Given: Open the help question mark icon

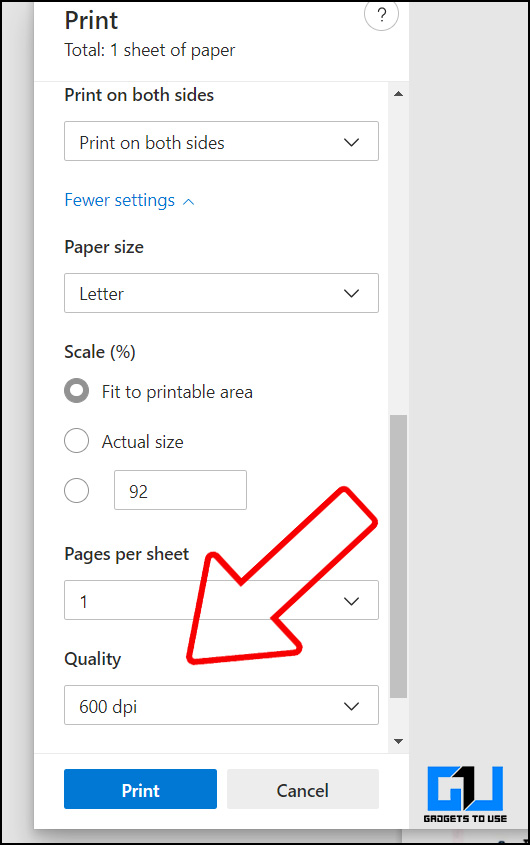Looking at the screenshot, I should click(382, 15).
